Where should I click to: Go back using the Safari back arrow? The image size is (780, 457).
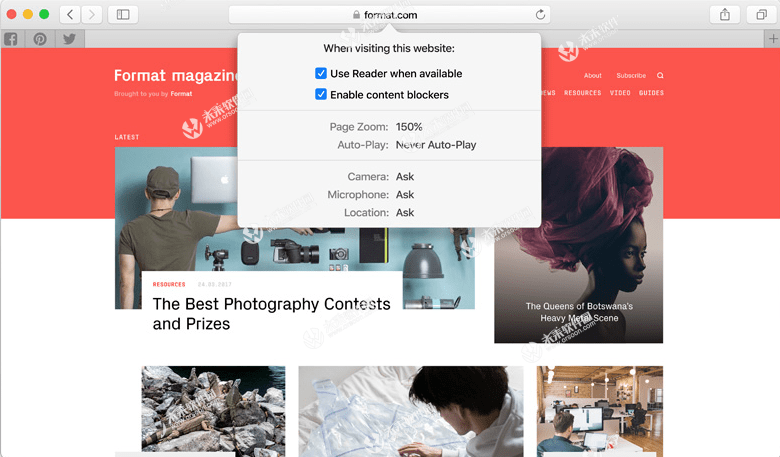point(70,14)
